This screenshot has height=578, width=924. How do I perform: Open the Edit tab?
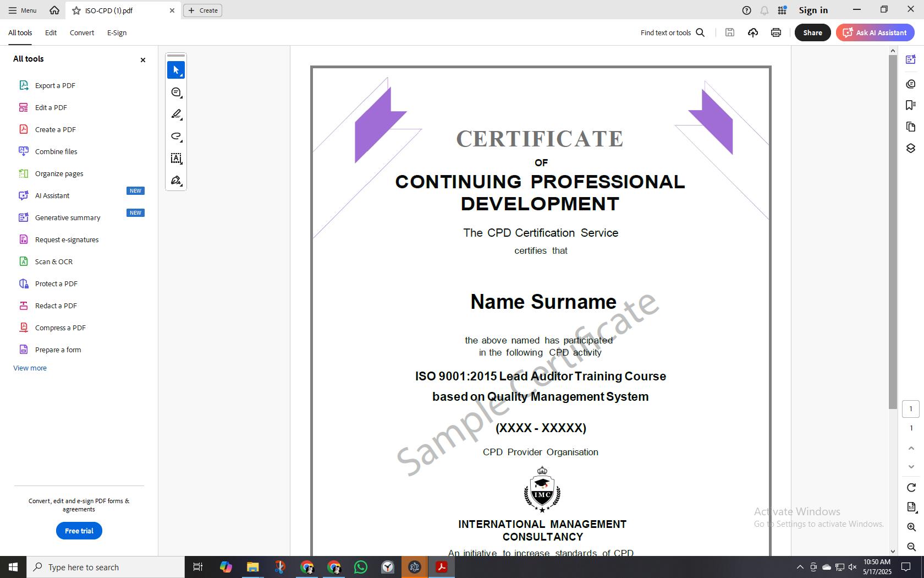51,32
